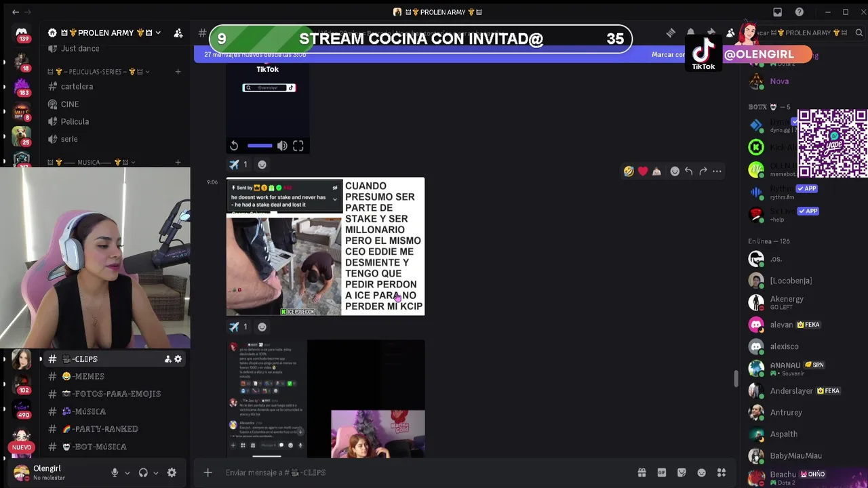Viewport: 868px width, 488px height.
Task: Open notification settings bell in channel header
Action: click(690, 33)
